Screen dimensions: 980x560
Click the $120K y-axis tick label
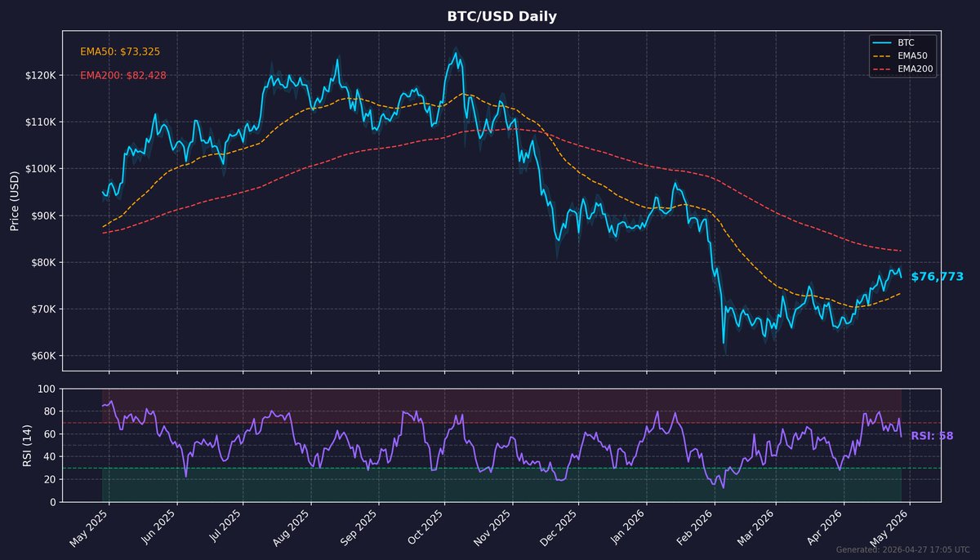click(x=42, y=75)
